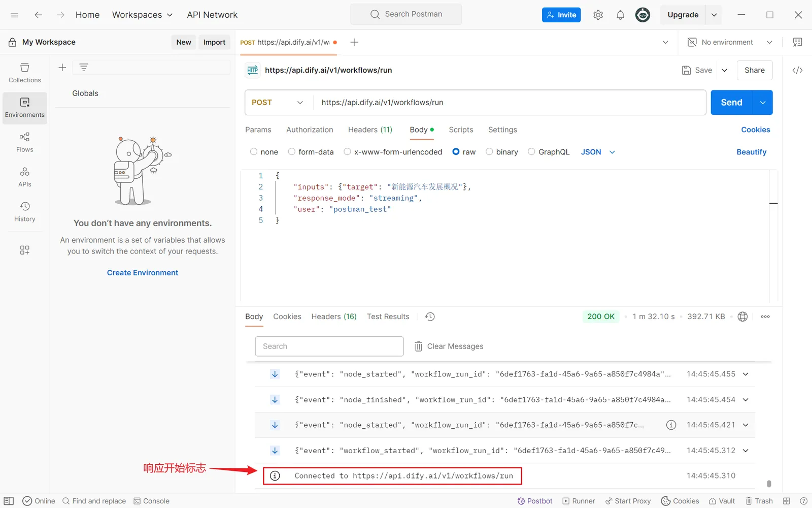
Task: Click the Invite button
Action: point(561,15)
